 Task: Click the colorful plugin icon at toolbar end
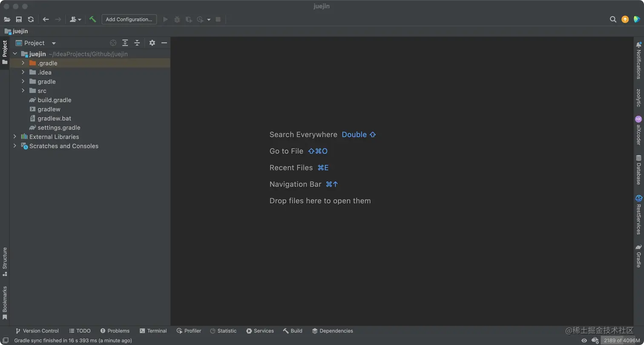click(x=637, y=19)
